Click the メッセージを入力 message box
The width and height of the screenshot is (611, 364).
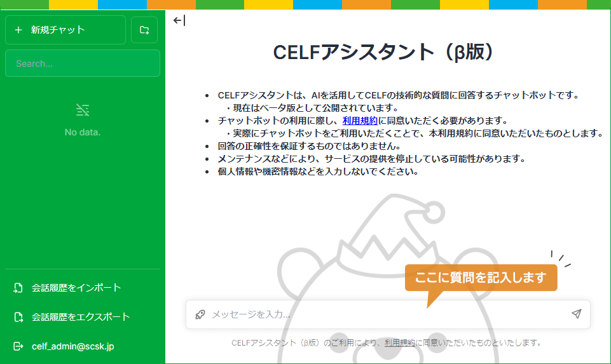(388, 314)
